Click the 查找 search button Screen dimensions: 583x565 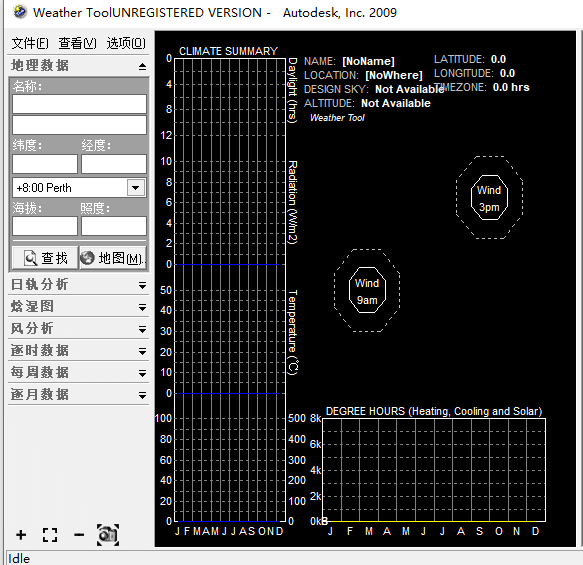click(x=45, y=258)
